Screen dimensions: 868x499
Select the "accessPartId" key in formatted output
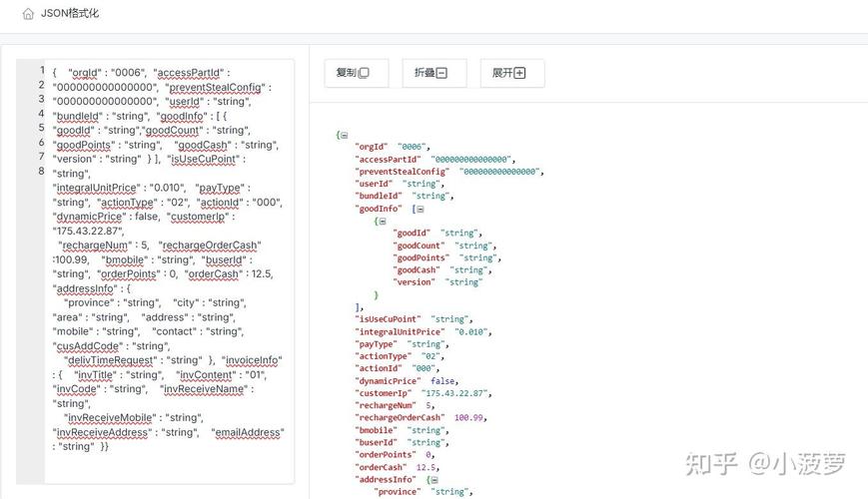[388, 160]
